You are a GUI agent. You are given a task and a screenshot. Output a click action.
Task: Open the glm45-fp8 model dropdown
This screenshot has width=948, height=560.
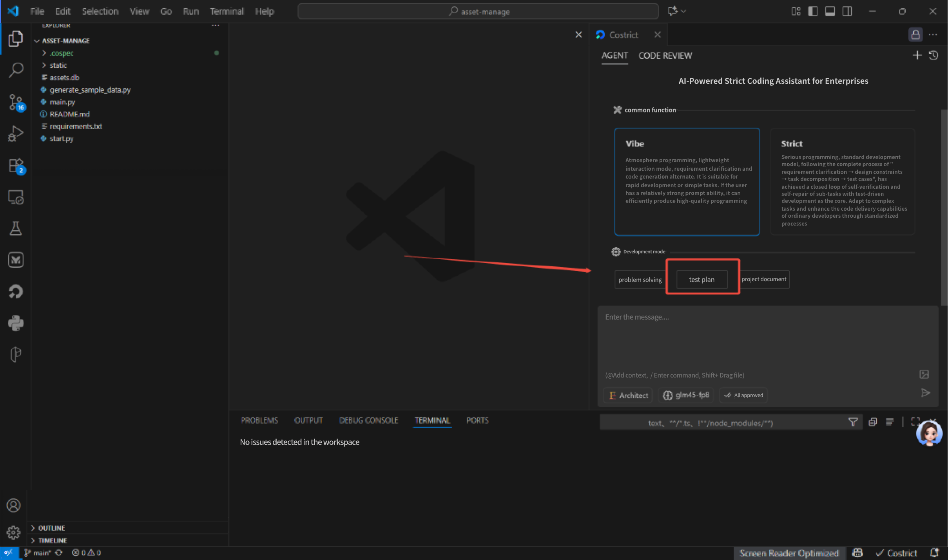click(686, 395)
